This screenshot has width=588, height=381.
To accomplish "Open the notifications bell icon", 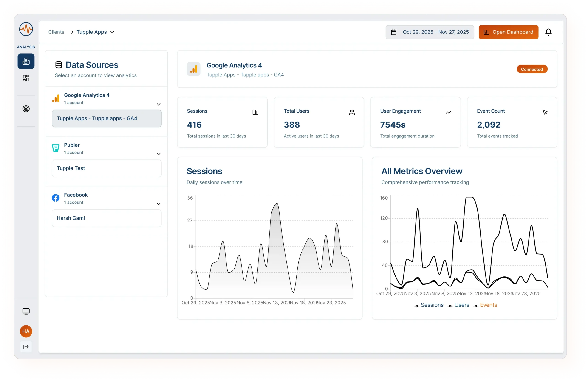I will [548, 32].
